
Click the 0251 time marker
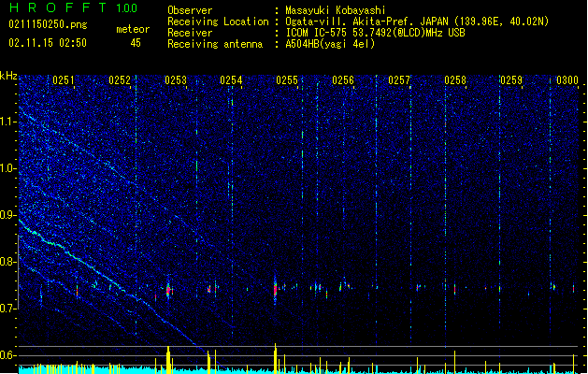(64, 80)
